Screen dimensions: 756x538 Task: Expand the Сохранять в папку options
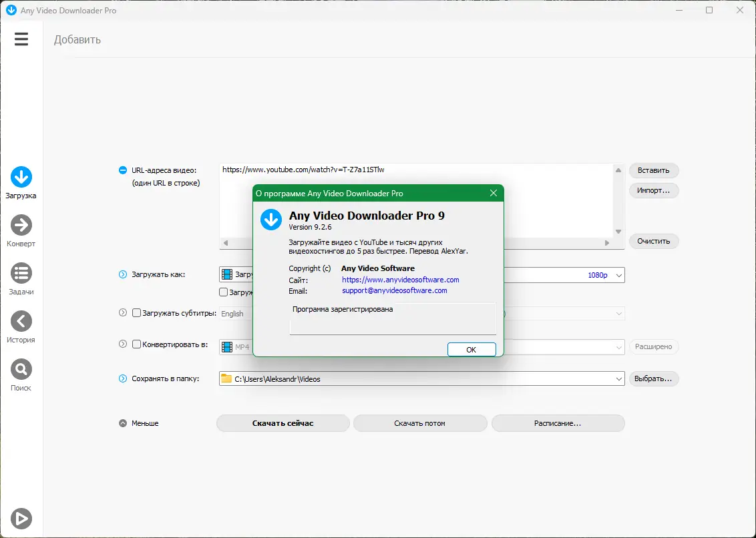coord(123,378)
